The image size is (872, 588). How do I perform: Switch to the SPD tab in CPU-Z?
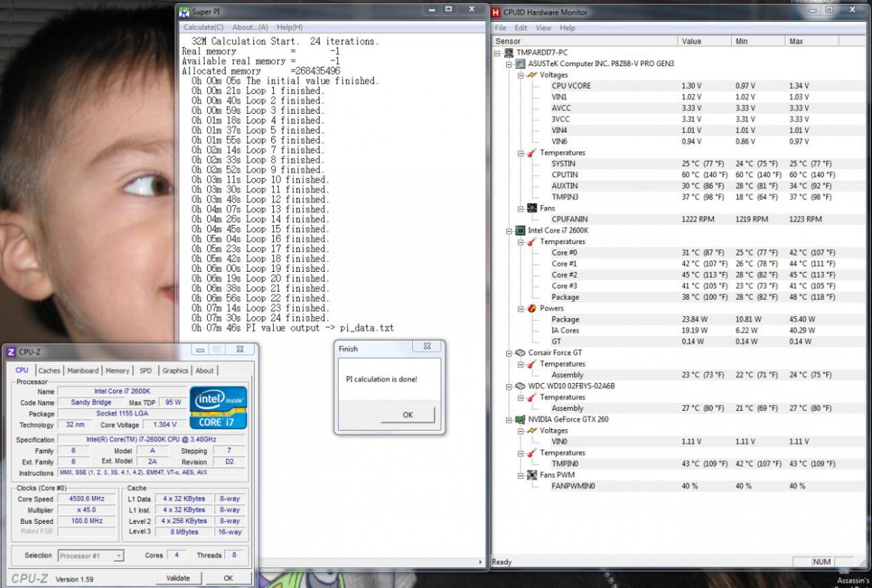pos(146,371)
